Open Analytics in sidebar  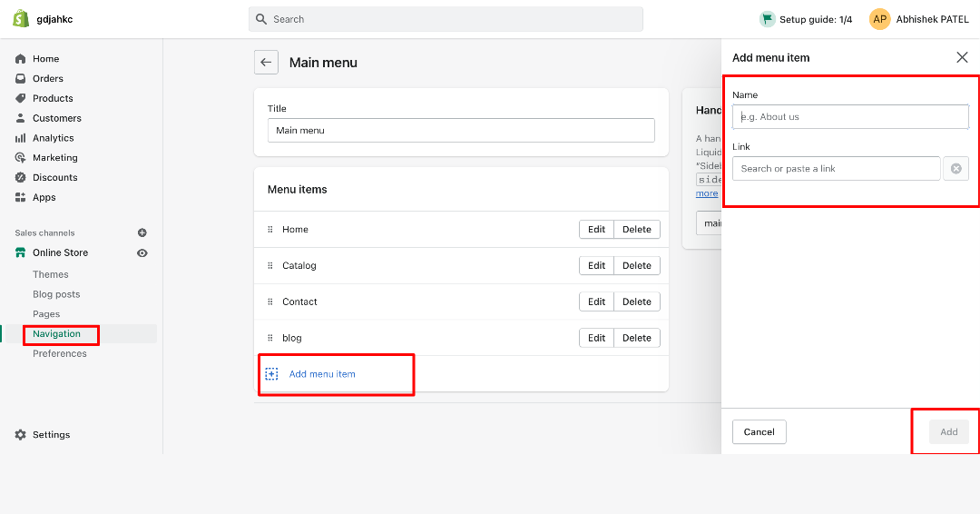point(54,138)
